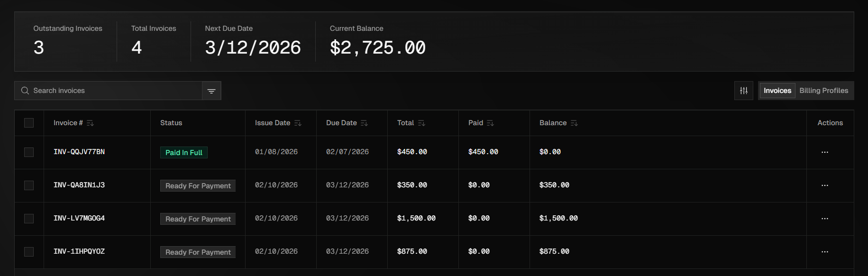Open the advanced settings sliders icon
The image size is (868, 276).
[743, 90]
